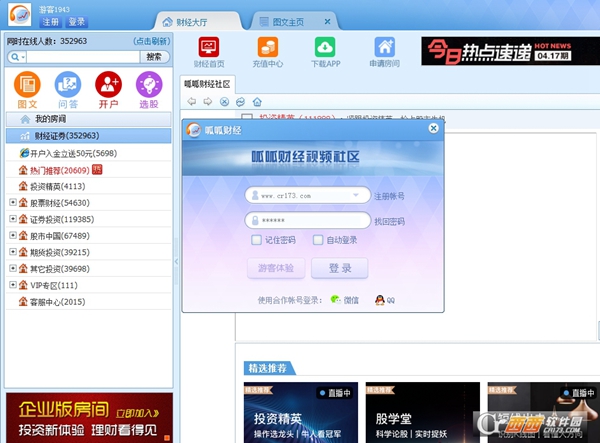Click the 点击刷新 refresh link

point(152,41)
